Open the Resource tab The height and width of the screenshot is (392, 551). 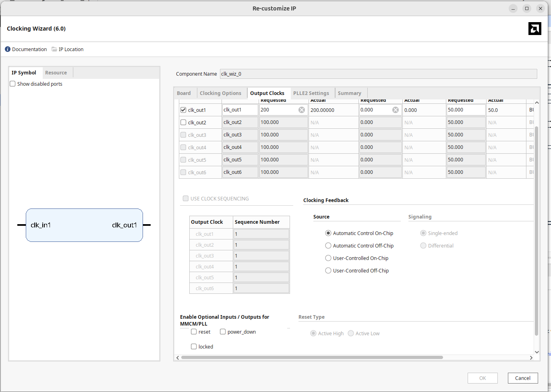pos(56,72)
